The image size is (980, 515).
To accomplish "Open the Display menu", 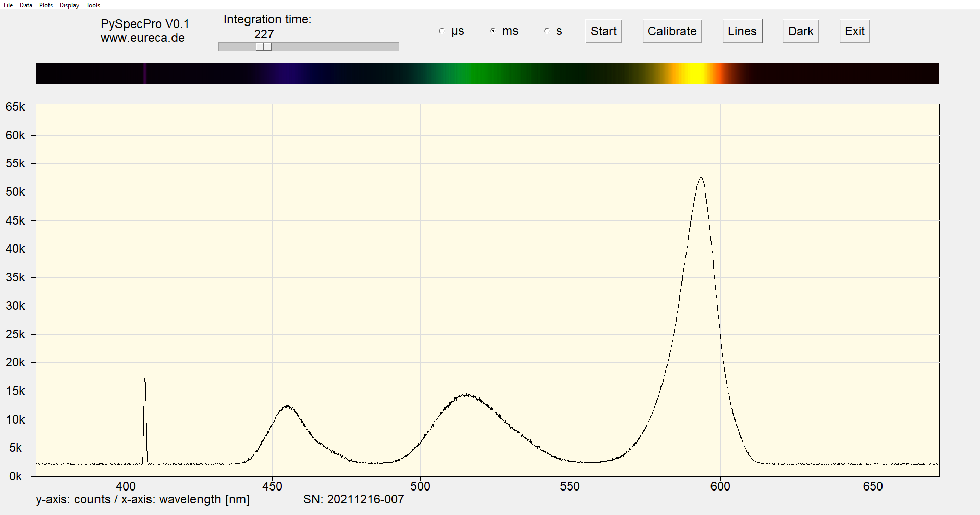I will click(x=69, y=5).
